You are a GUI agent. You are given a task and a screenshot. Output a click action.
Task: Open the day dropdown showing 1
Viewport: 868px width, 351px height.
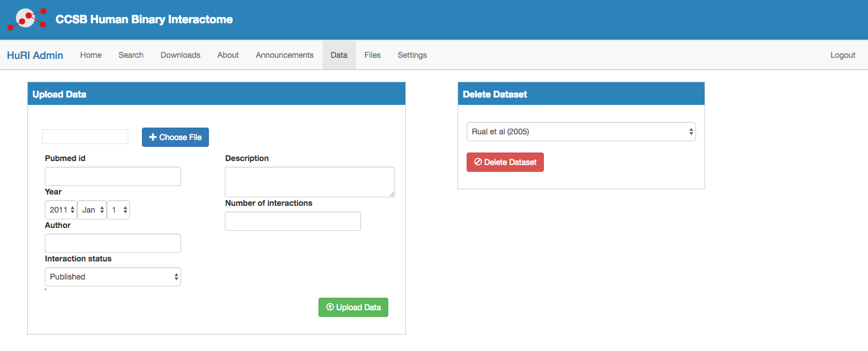pyautogui.click(x=119, y=210)
